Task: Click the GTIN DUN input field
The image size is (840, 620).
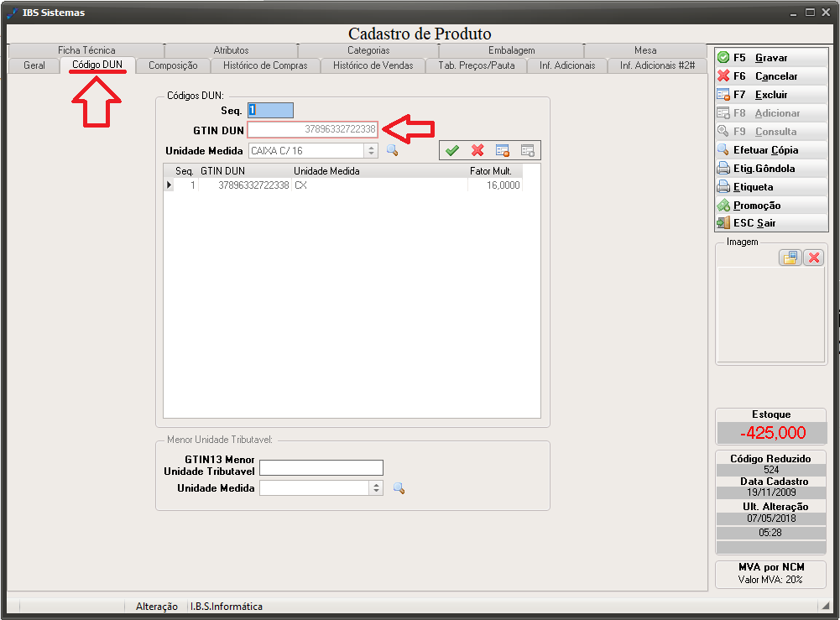Action: point(312,129)
